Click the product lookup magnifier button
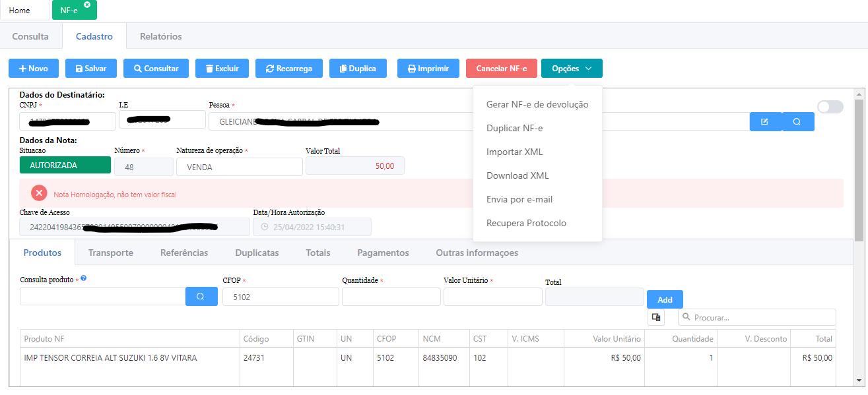This screenshot has width=868, height=395. click(201, 297)
